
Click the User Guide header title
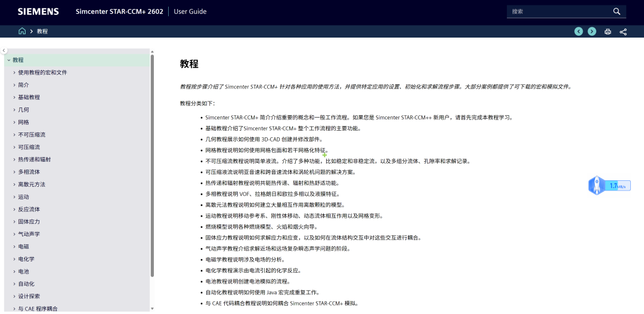click(190, 11)
